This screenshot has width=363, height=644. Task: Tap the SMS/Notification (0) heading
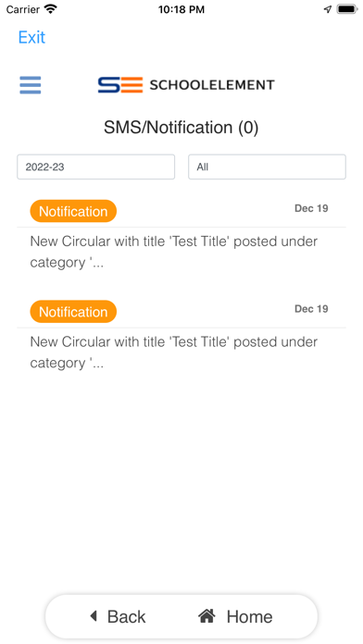[181, 128]
